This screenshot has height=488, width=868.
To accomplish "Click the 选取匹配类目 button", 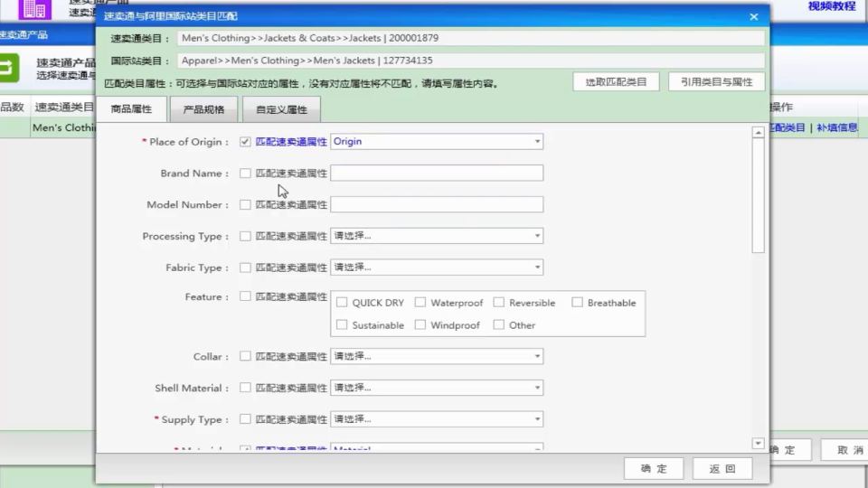I will 616,82.
